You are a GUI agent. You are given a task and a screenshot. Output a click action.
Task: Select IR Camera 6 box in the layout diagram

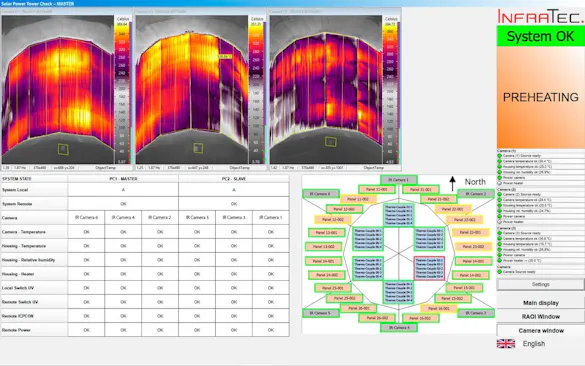pos(320,194)
